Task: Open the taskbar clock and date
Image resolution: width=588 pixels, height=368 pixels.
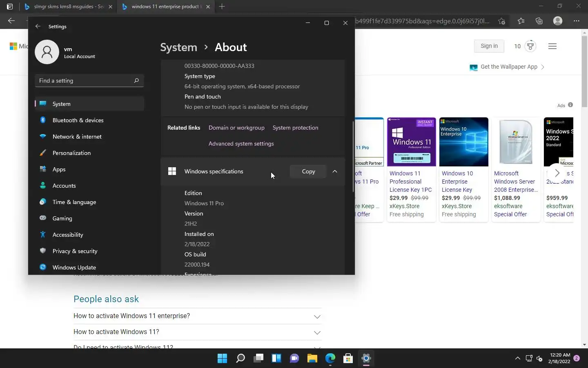Action: pos(559,358)
